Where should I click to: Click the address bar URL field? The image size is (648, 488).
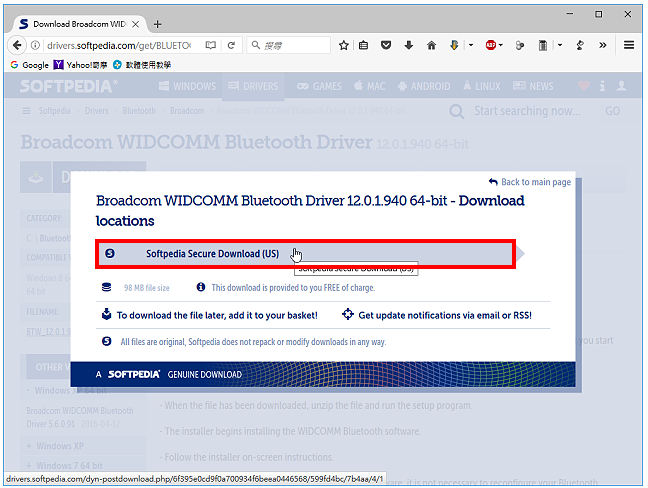119,45
